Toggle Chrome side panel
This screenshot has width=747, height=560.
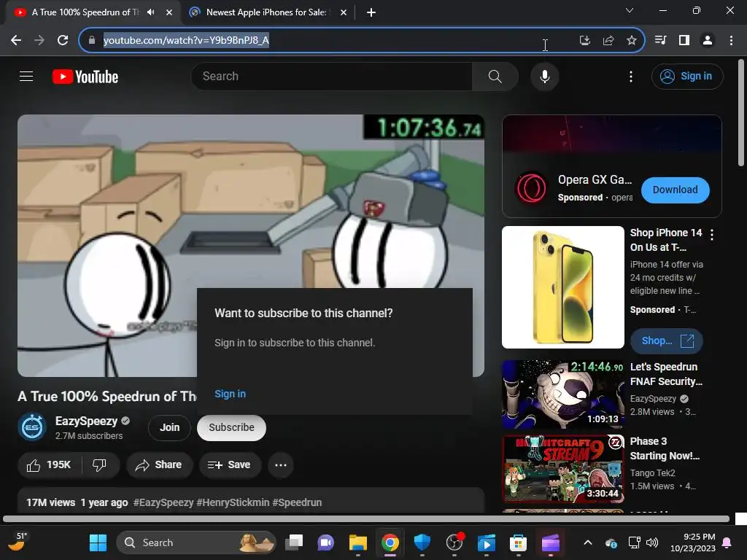pyautogui.click(x=684, y=41)
